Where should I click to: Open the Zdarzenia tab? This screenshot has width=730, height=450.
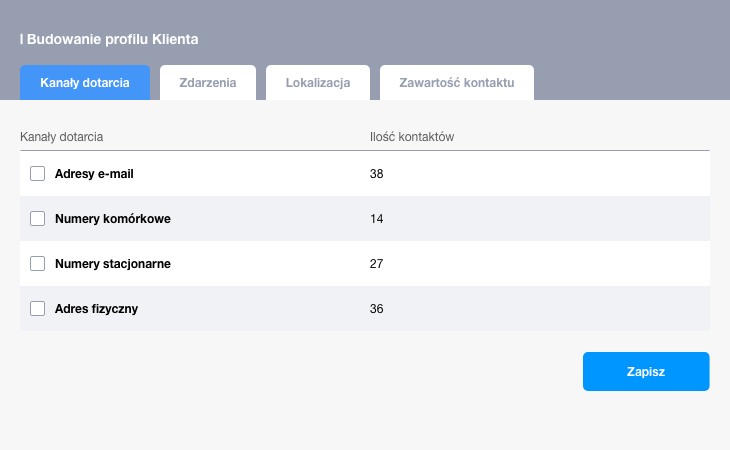208,82
